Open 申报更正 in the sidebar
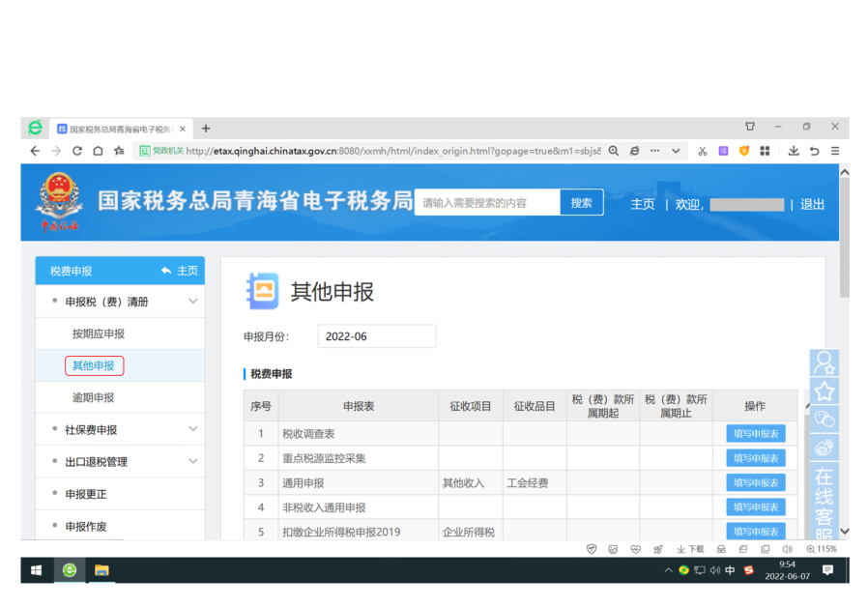Viewport: 868px width, 608px height. [x=86, y=494]
